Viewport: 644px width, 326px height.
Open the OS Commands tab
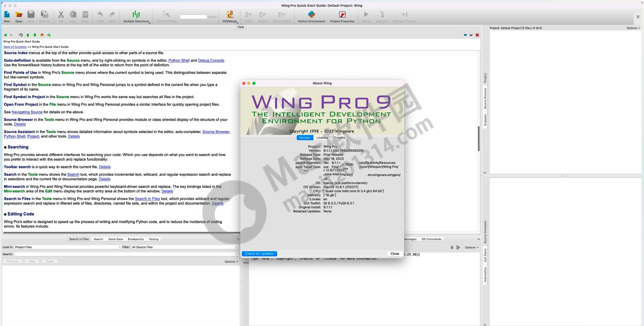[431, 239]
